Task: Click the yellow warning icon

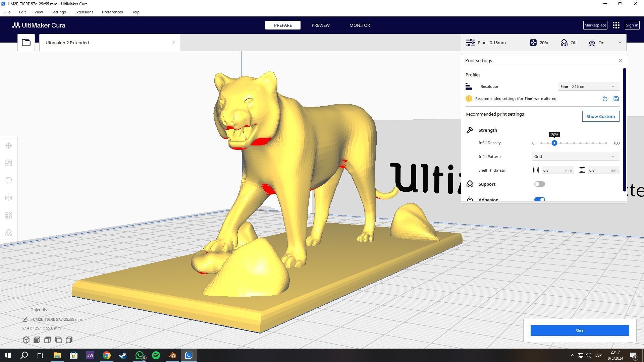Action: 469,99
